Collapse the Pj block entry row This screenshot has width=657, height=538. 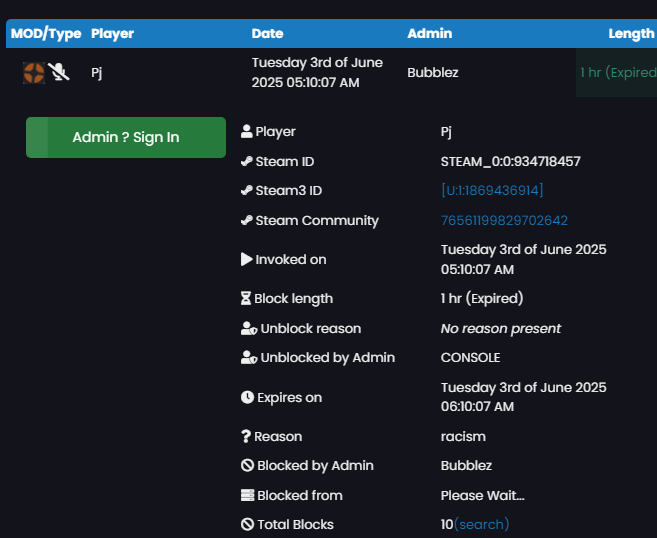pyautogui.click(x=331, y=72)
